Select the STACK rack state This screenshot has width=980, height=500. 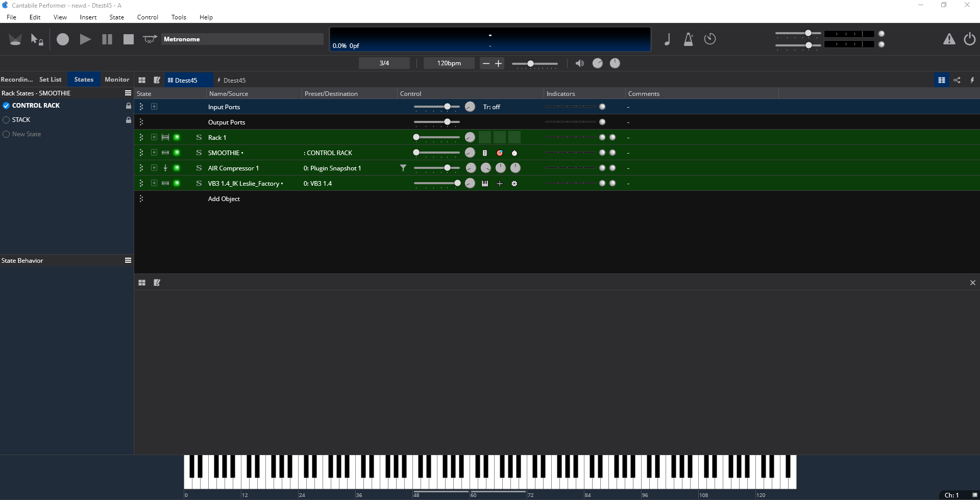click(21, 120)
